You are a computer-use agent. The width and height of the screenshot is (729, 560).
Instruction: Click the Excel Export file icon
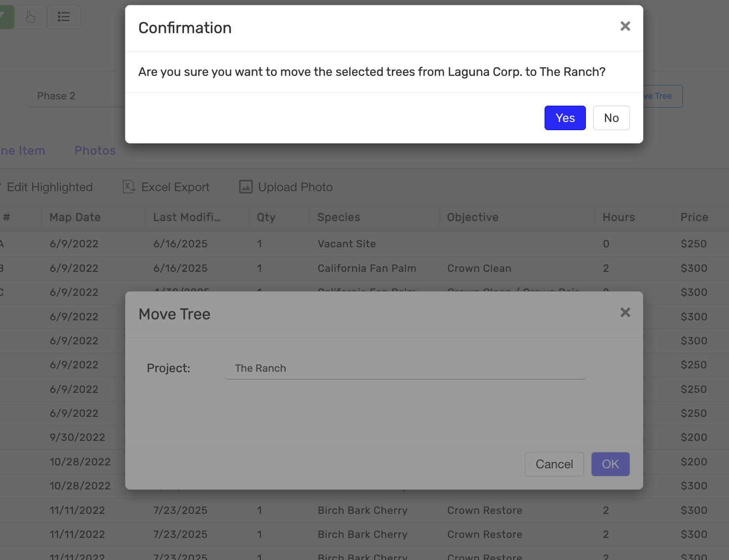coord(129,187)
